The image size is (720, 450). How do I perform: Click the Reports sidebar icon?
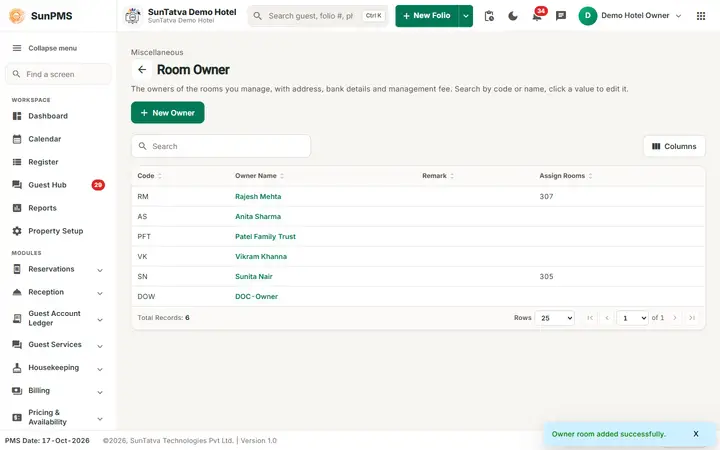pos(17,208)
